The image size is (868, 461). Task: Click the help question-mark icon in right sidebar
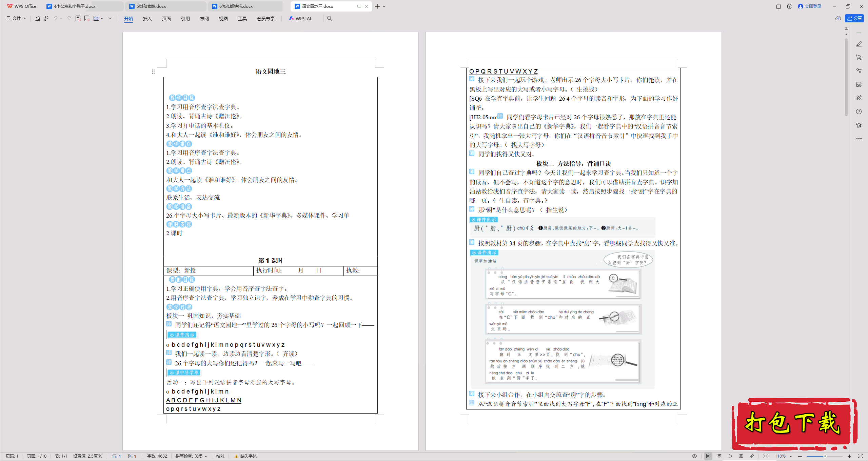tap(859, 112)
